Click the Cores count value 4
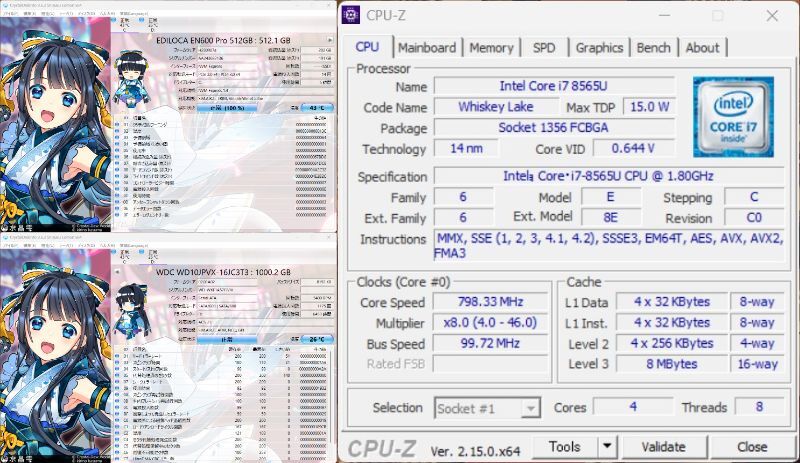800x463 pixels. [x=633, y=407]
